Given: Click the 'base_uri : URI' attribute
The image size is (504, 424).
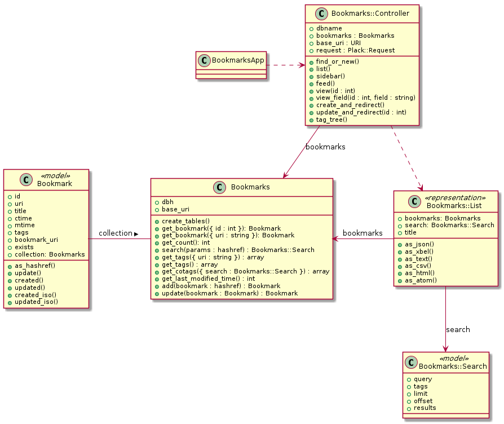Looking at the screenshot, I should 338,43.
